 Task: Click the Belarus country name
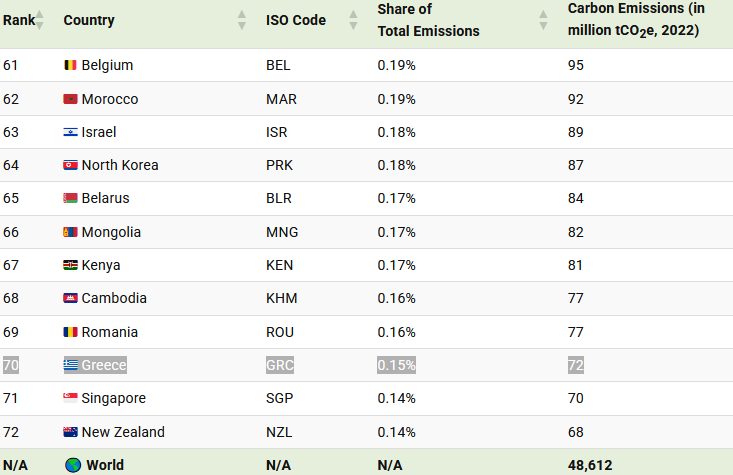[105, 199]
